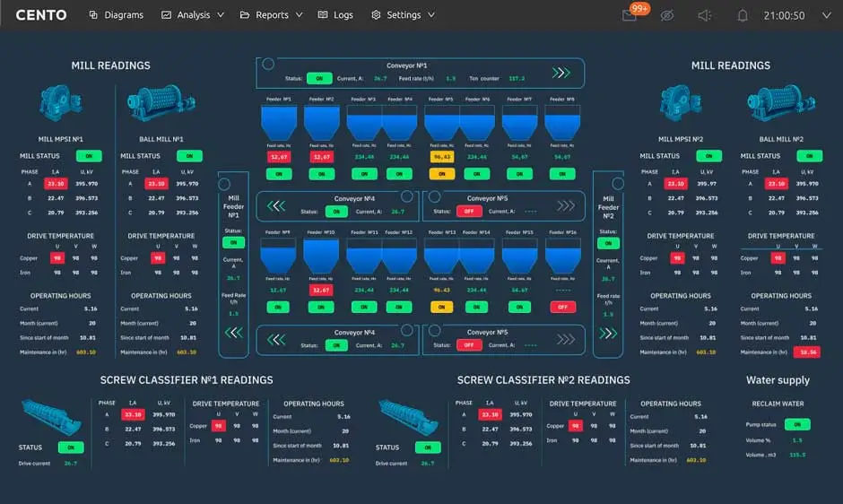This screenshot has width=843, height=504.
Task: Toggle Screw Classifier №1 status ON
Action: [x=71, y=448]
